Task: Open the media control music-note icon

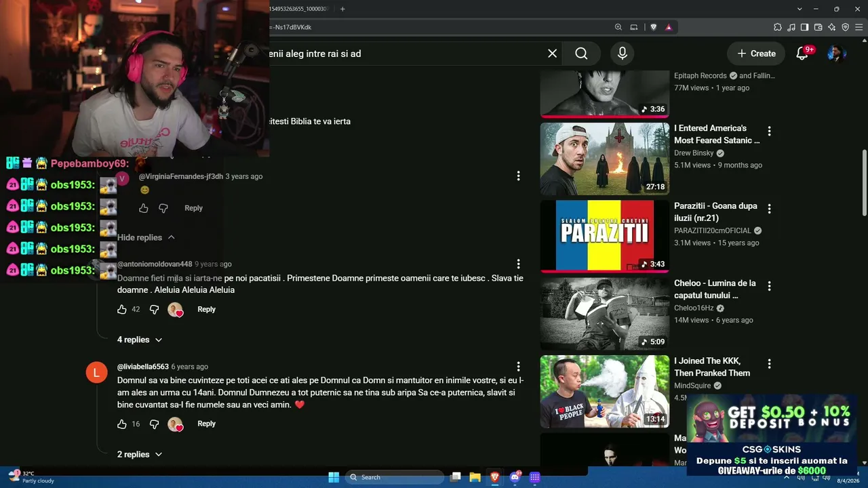Action: tap(791, 27)
